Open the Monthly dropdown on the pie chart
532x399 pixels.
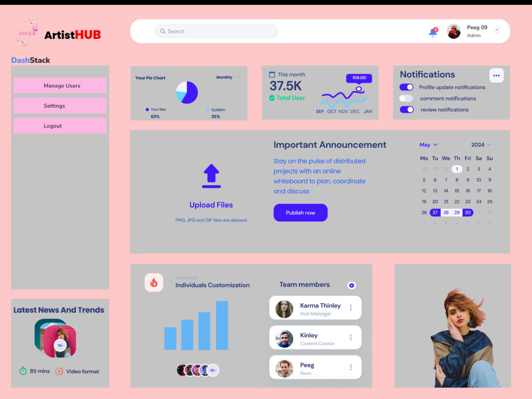[228, 77]
